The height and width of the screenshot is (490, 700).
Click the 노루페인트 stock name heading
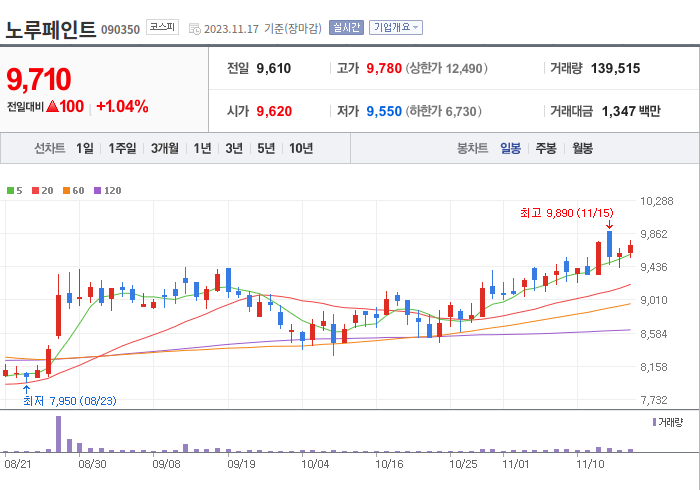coord(50,30)
